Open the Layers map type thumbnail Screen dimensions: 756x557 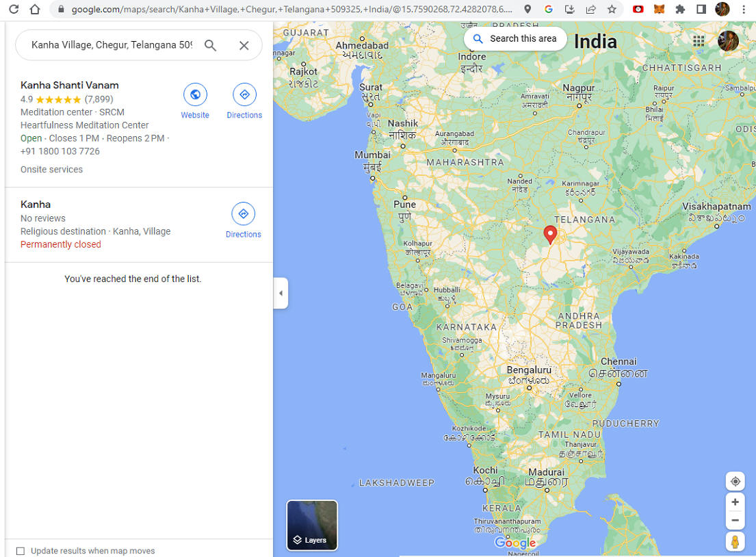[312, 525]
